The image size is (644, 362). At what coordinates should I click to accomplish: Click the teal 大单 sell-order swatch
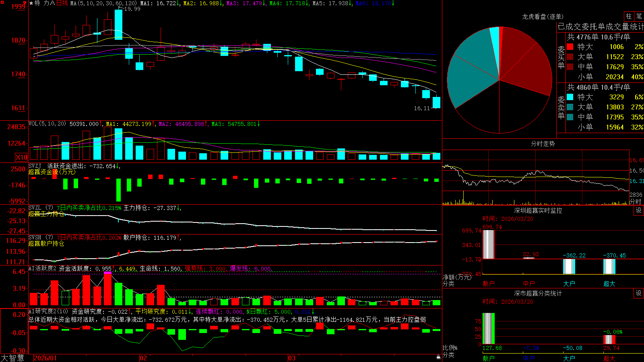pos(570,107)
